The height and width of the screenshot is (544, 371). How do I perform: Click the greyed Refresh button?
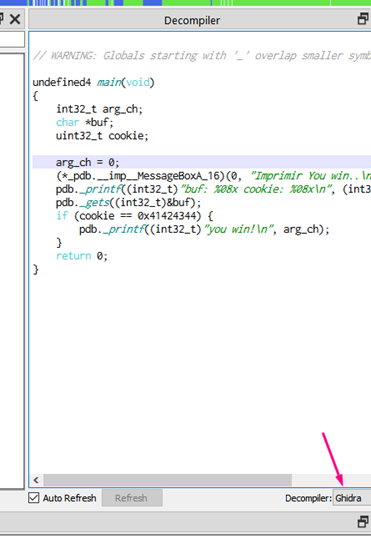pos(132,498)
